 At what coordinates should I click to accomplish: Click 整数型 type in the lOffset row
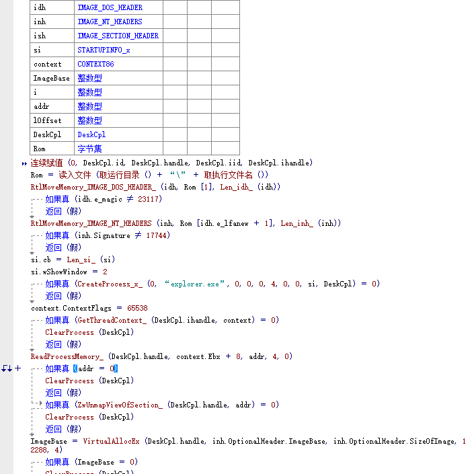(89, 120)
